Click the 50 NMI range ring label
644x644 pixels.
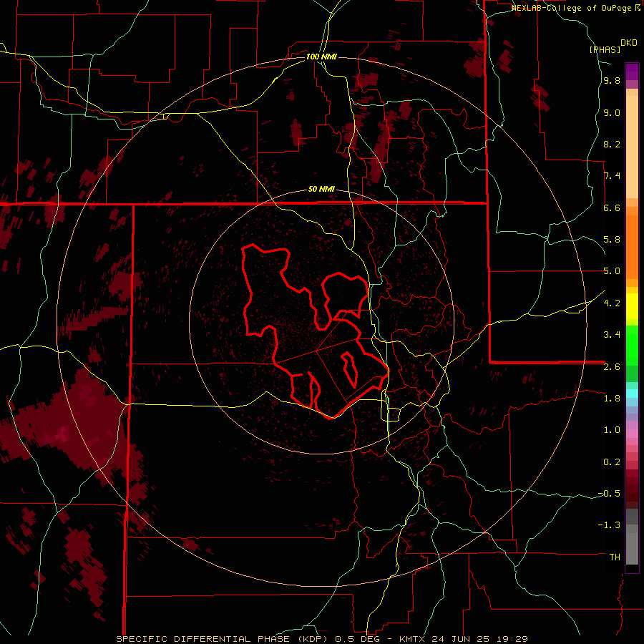tap(321, 189)
